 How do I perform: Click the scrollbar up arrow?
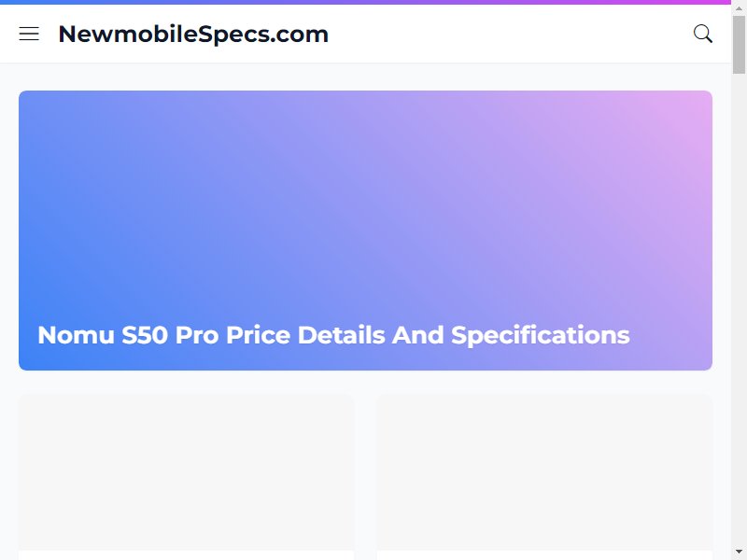point(739,8)
